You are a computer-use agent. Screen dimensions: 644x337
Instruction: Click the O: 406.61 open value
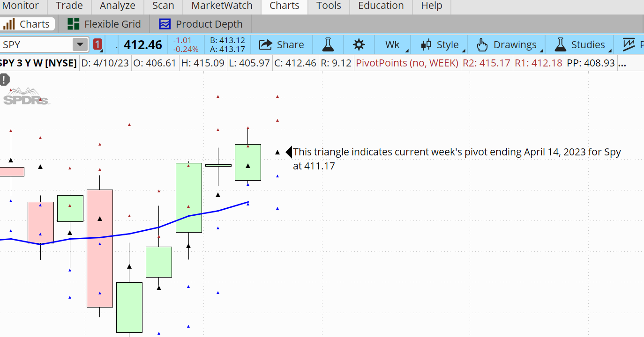[x=155, y=63]
